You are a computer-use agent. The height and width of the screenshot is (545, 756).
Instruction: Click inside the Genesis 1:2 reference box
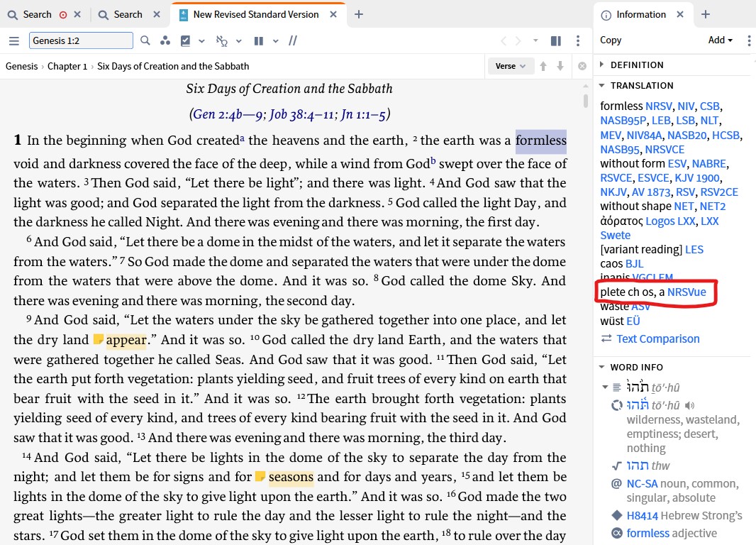click(80, 41)
